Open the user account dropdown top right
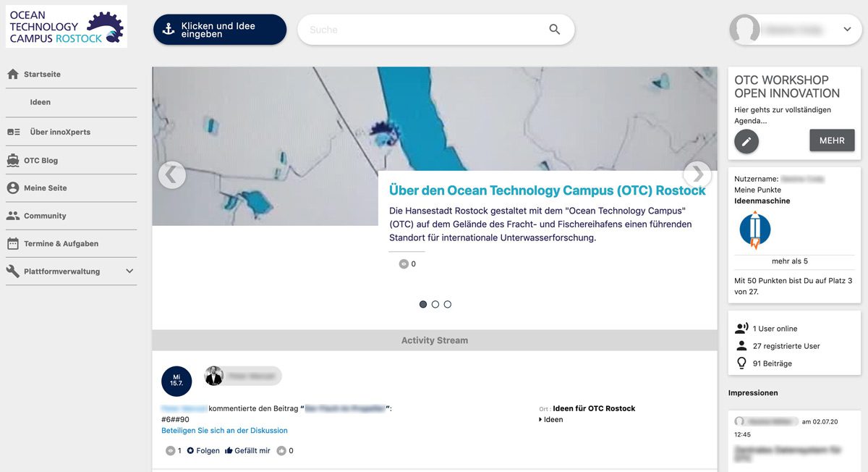Image resolution: width=868 pixels, height=472 pixels. (x=846, y=30)
